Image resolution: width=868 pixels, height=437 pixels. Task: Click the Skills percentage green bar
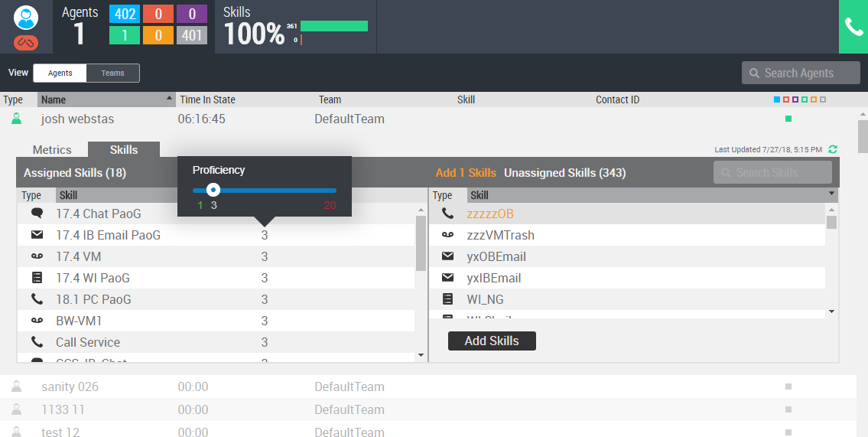tap(333, 26)
